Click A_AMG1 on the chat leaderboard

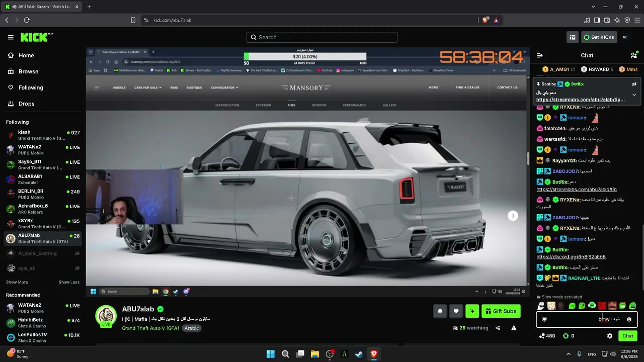[x=558, y=69]
